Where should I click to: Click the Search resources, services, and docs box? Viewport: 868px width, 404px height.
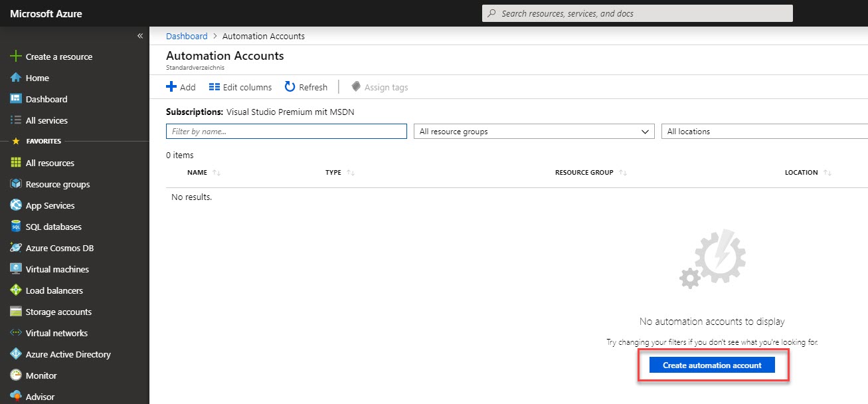638,13
